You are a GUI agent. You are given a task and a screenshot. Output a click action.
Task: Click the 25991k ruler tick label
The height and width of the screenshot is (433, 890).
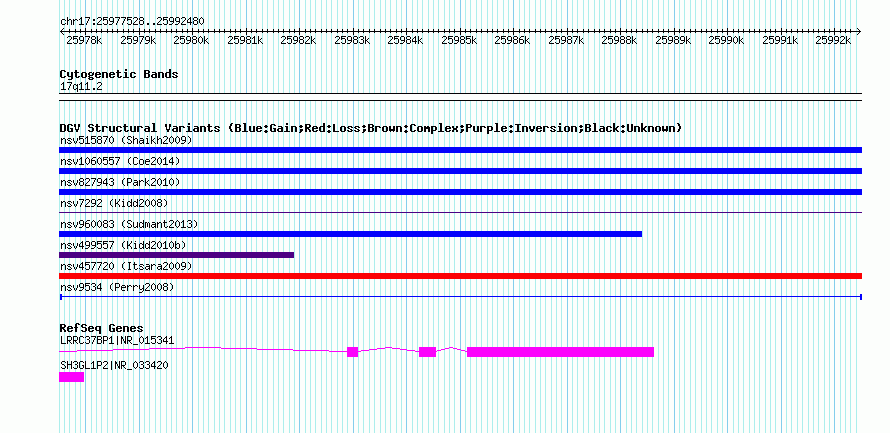[780, 40]
